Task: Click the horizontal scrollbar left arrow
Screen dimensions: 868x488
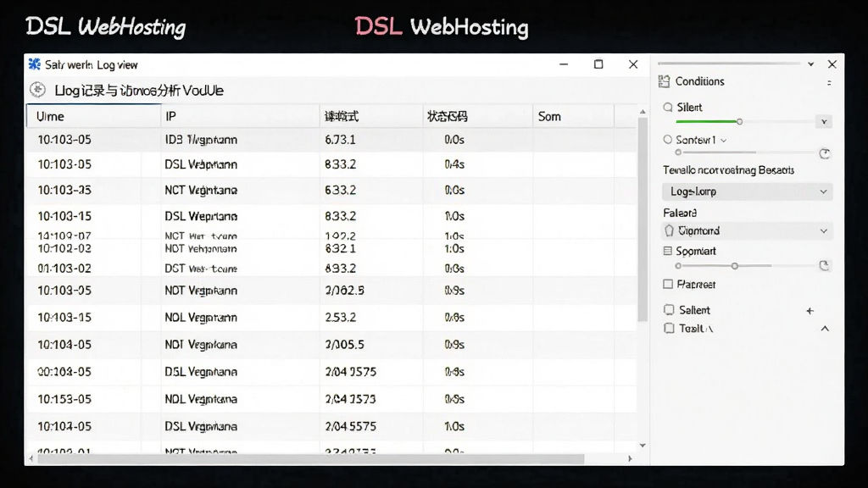Action: (x=31, y=458)
